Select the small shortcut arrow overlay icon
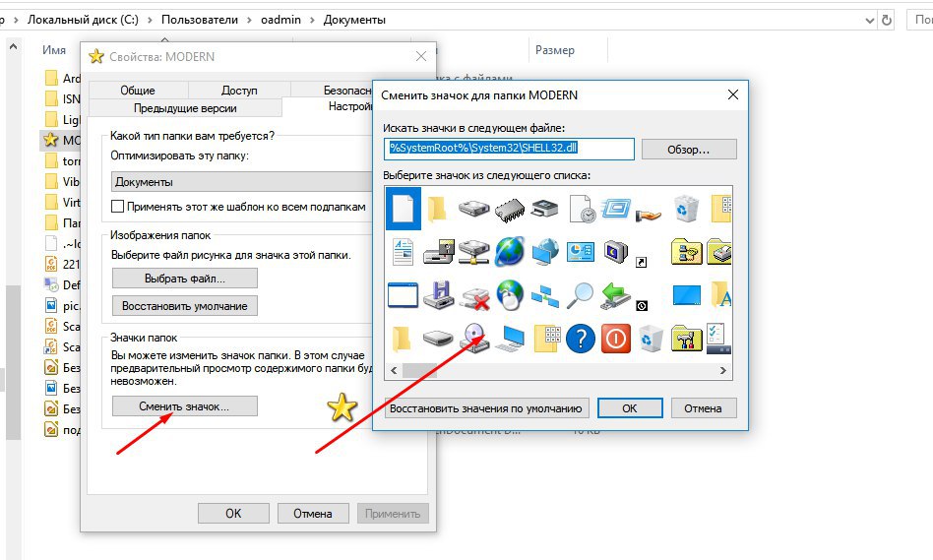 click(x=642, y=262)
